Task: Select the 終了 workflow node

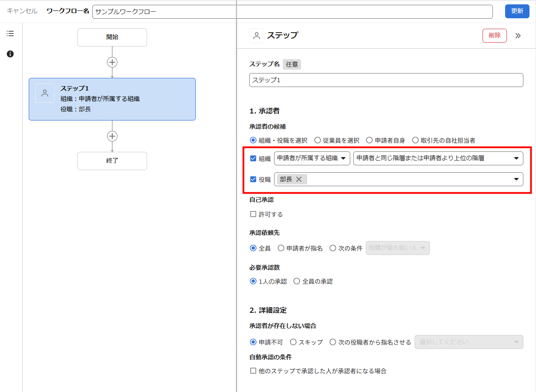Action: (x=112, y=161)
